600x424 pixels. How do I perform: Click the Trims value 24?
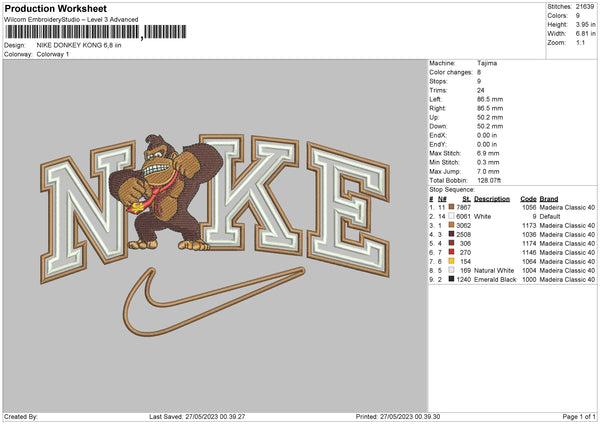pos(481,90)
